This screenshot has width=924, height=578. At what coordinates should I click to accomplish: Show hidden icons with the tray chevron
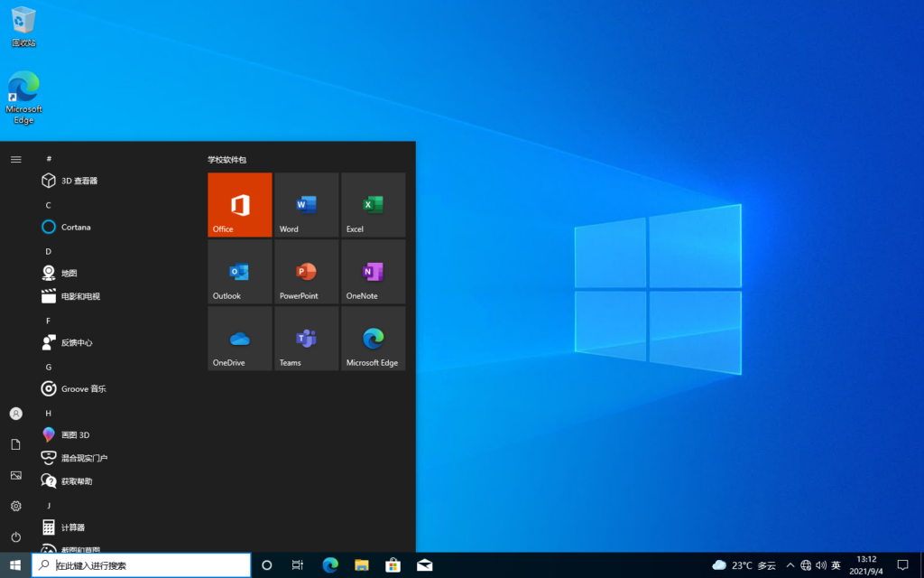(790, 564)
